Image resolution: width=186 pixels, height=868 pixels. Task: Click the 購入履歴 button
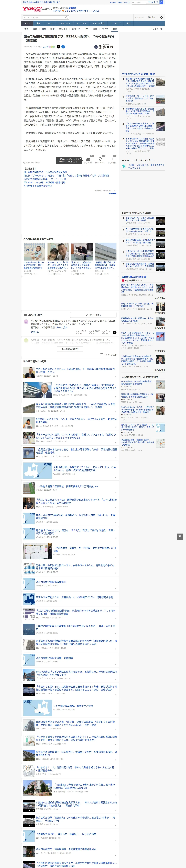pos(152,18)
